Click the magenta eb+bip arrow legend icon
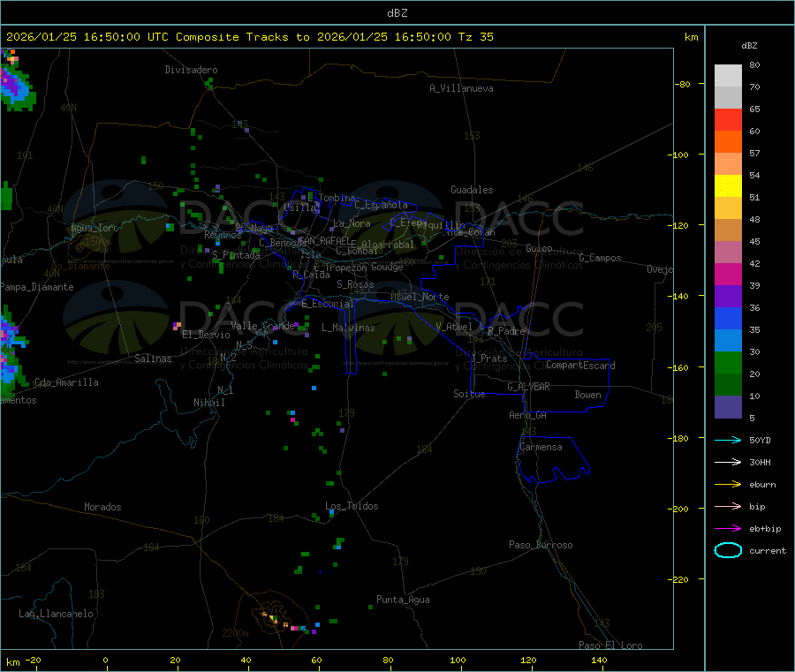795x672 pixels. pos(728,528)
